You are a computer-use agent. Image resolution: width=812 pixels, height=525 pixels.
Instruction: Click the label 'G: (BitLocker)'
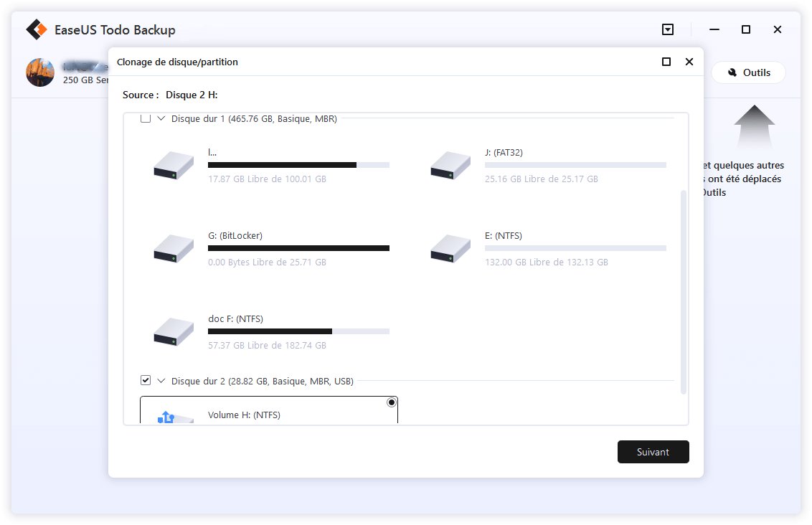pyautogui.click(x=235, y=235)
